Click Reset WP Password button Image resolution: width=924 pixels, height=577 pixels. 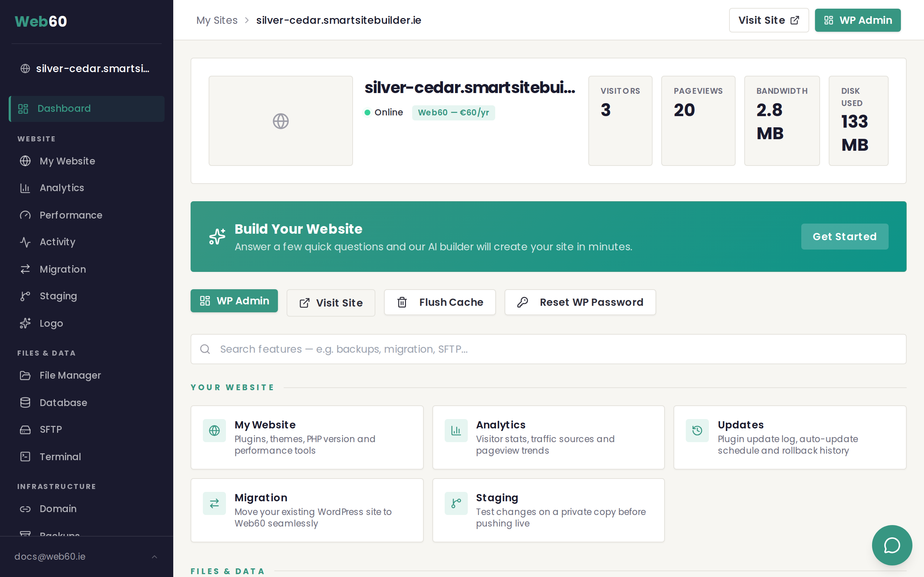click(580, 302)
